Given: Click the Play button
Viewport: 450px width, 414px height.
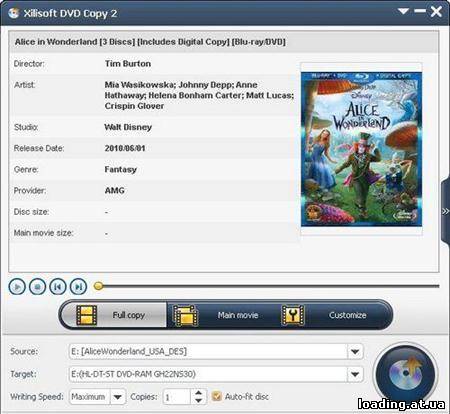Looking at the screenshot, I should [17, 287].
